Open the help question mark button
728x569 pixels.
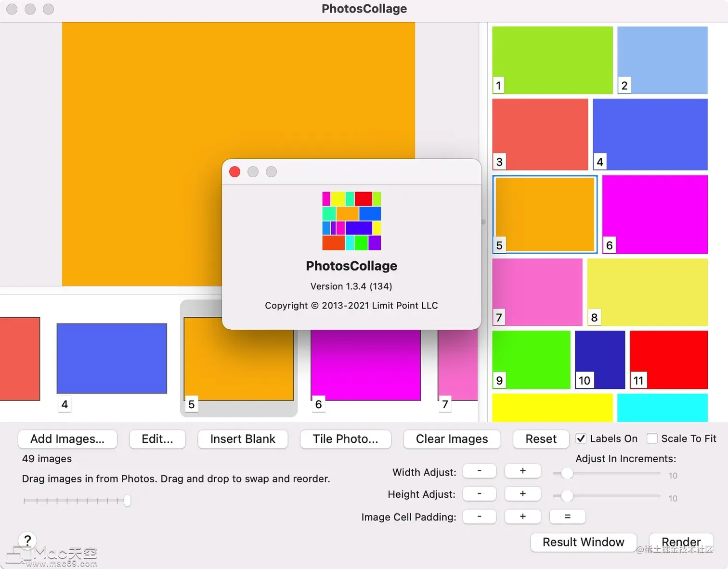pyautogui.click(x=27, y=540)
